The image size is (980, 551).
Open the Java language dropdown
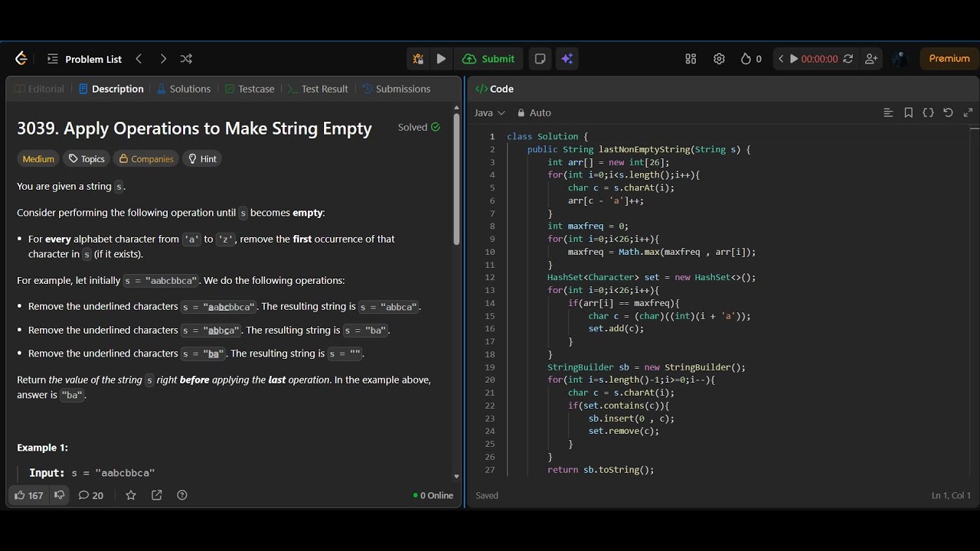(490, 112)
